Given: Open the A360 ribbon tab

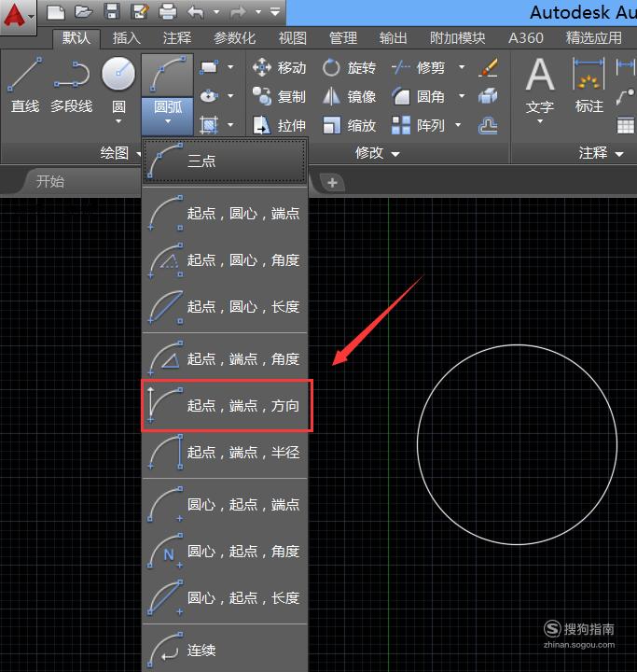Looking at the screenshot, I should tap(526, 38).
